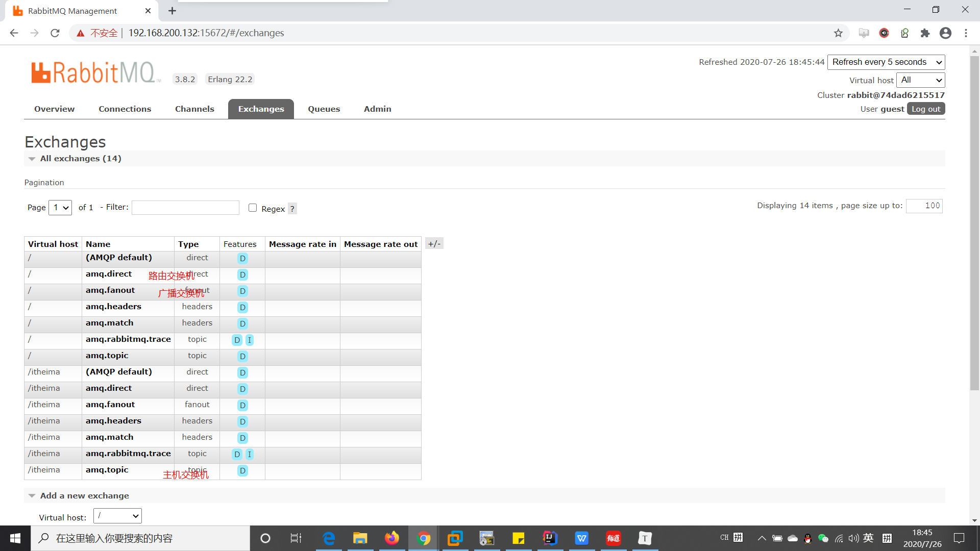Screen dimensions: 980x551
Task: Open the refresh interval dropdown
Action: (x=886, y=62)
